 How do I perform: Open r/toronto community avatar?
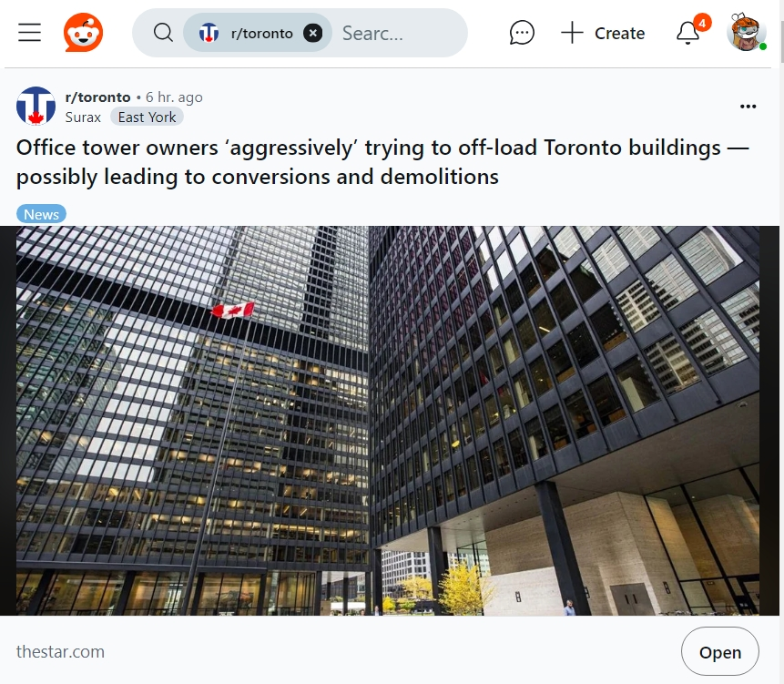[x=36, y=106]
